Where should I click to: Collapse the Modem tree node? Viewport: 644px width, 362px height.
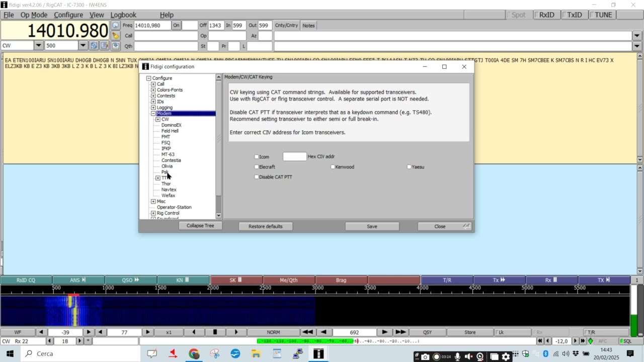[x=153, y=114]
